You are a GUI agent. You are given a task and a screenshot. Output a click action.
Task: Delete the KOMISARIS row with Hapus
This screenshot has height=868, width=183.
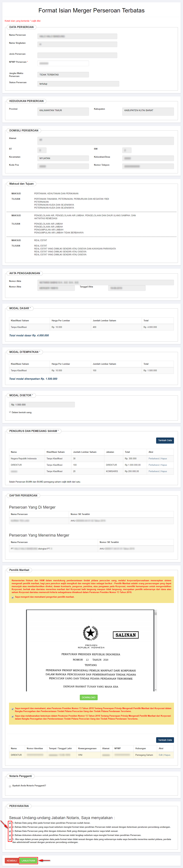point(164,471)
